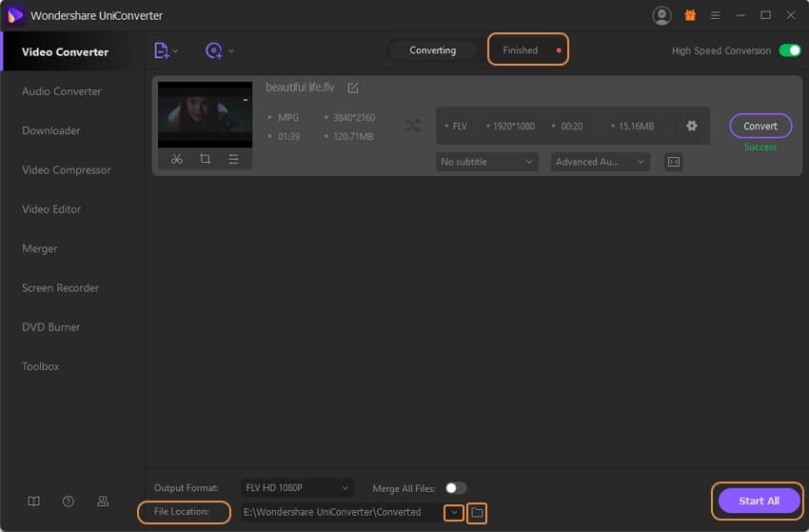Toggle High Speed Conversion switch
The image size is (809, 532).
tap(789, 50)
